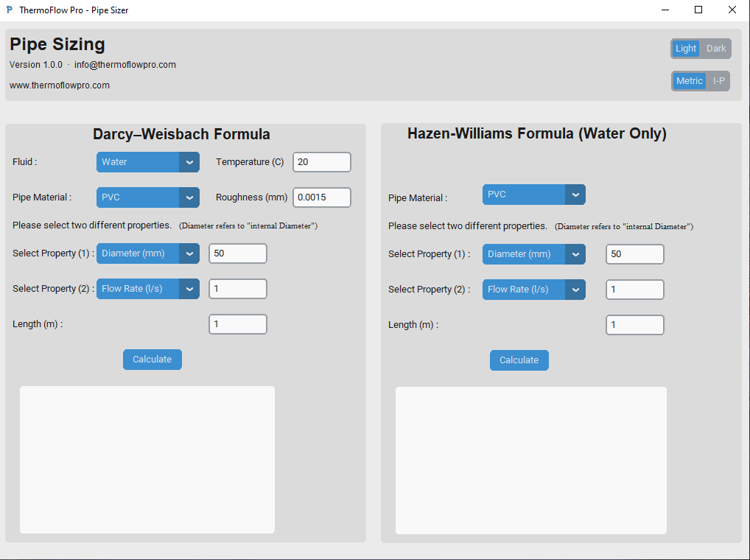Click the Temperature (C) input field
Screen dimensions: 750x560
point(322,162)
